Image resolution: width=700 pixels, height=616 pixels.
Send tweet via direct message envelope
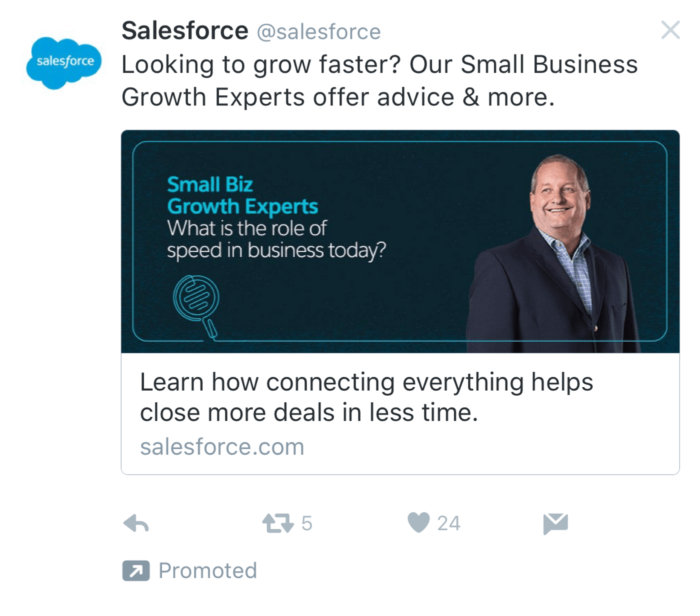[x=555, y=524]
